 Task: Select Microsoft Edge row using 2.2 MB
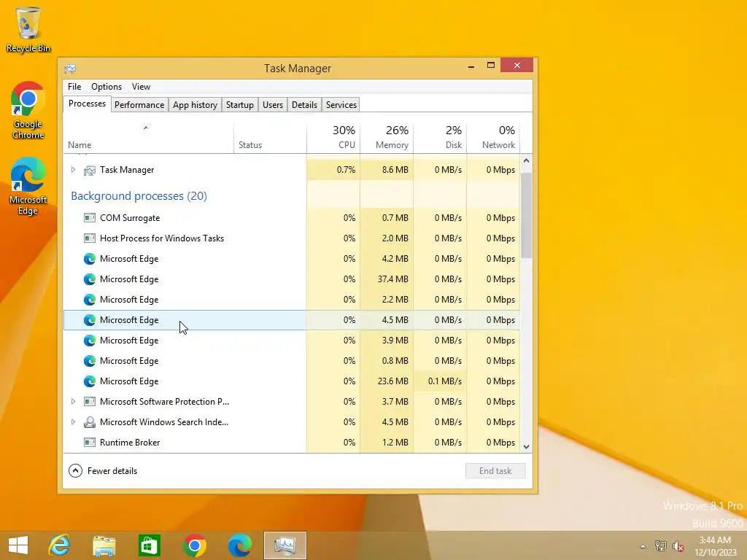[292, 300]
